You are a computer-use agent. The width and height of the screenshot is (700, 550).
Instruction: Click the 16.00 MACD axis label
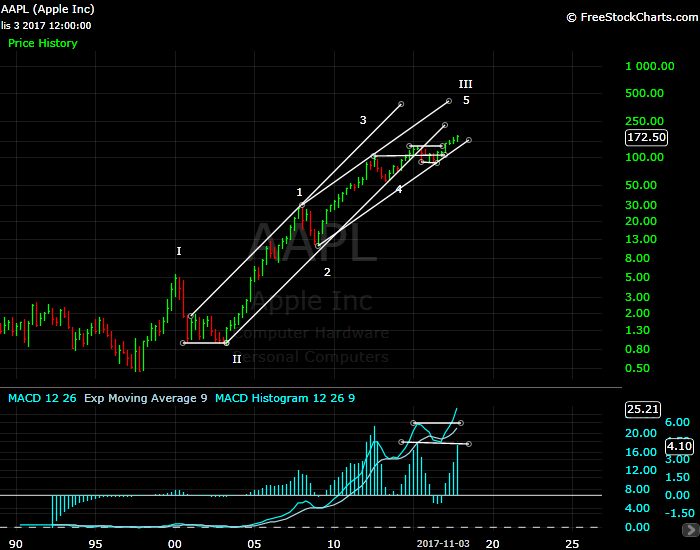tap(641, 452)
